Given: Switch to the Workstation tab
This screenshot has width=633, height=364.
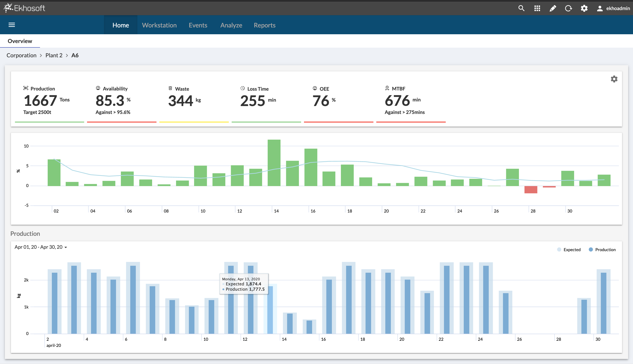Looking at the screenshot, I should coord(159,25).
